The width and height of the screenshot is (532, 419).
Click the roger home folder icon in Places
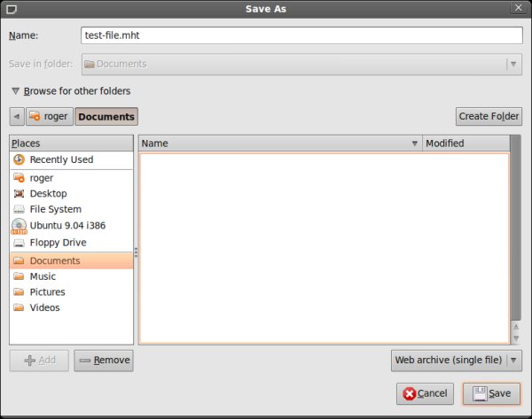pos(19,177)
